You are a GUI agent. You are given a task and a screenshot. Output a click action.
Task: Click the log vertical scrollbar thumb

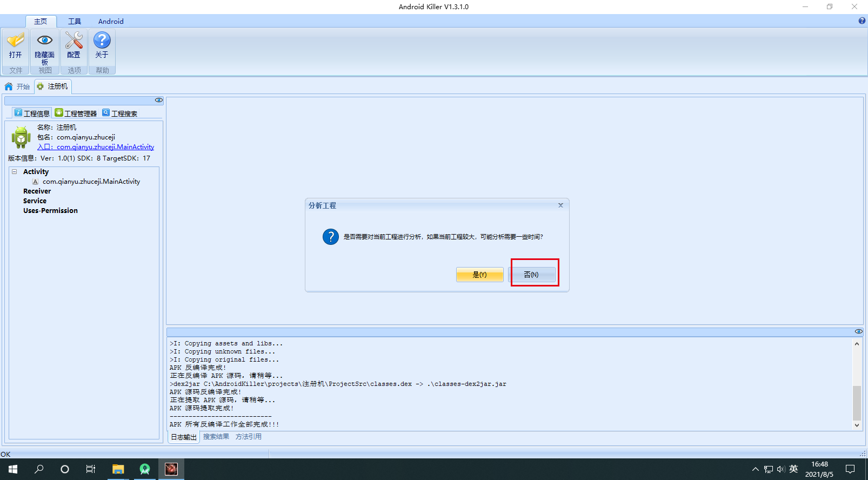tap(857, 403)
